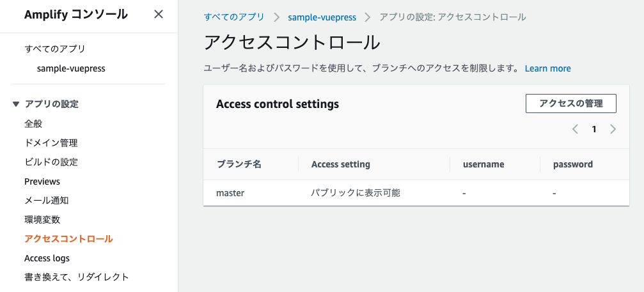Click the アプリの設定 section label
This screenshot has height=292, width=644.
[x=51, y=104]
